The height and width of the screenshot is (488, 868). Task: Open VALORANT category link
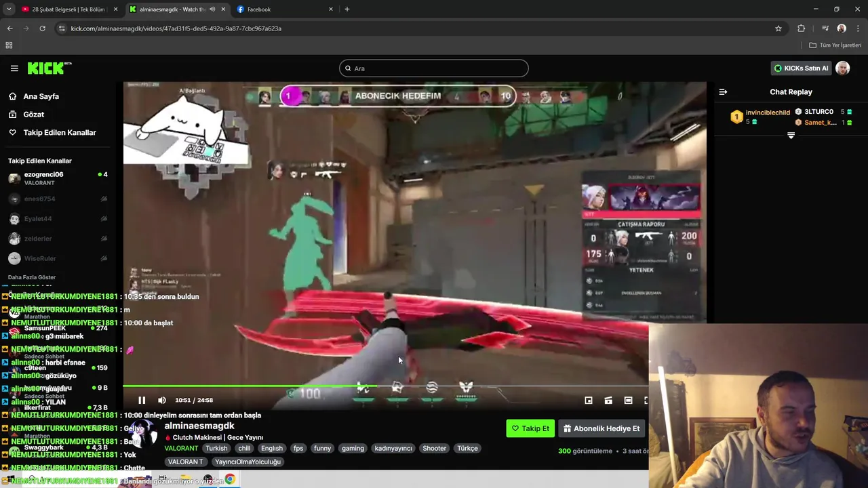click(181, 448)
